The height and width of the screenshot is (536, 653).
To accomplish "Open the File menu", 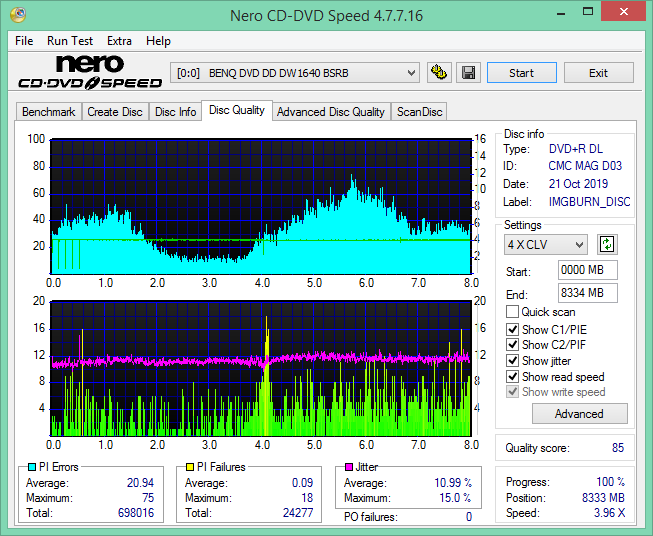I will [x=24, y=41].
